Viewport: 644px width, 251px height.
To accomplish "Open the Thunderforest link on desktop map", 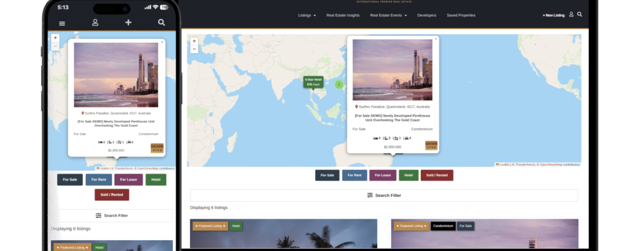I will point(525,165).
